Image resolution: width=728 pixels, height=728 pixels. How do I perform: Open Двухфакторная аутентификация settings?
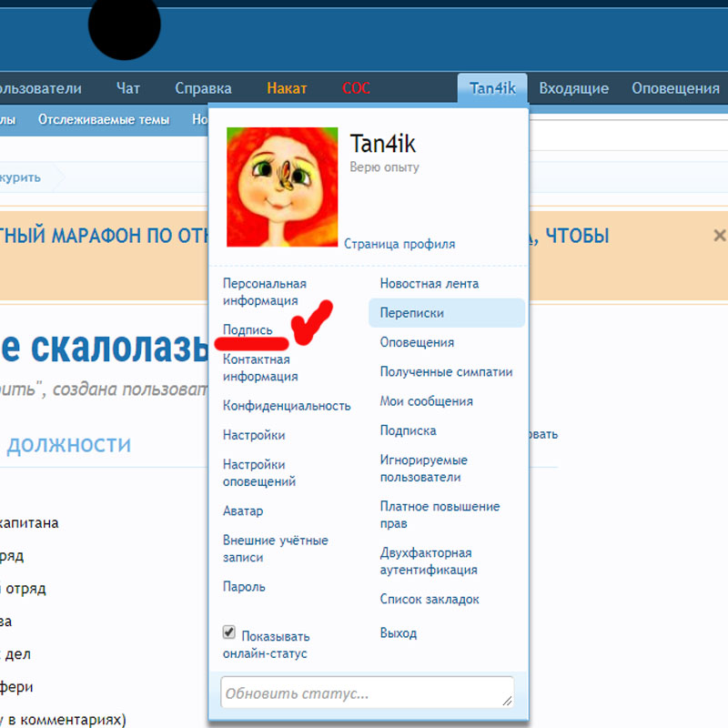click(x=429, y=561)
